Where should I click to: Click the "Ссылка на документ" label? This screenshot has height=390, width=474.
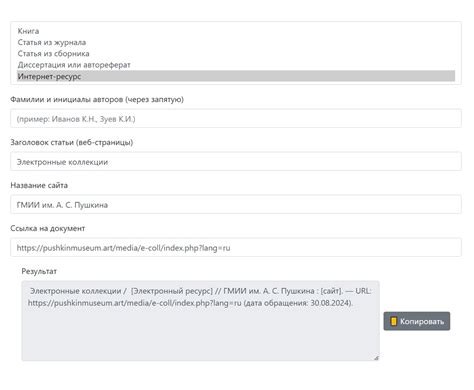coord(48,228)
